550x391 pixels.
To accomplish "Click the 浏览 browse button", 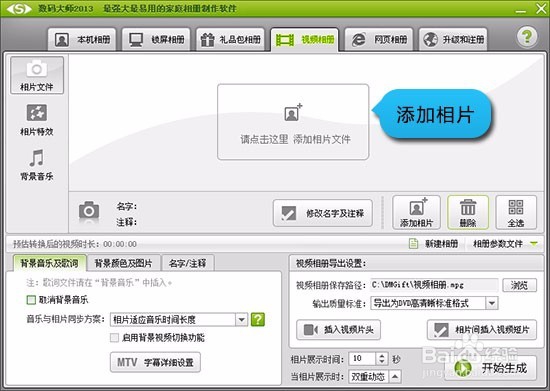I will (x=519, y=285).
